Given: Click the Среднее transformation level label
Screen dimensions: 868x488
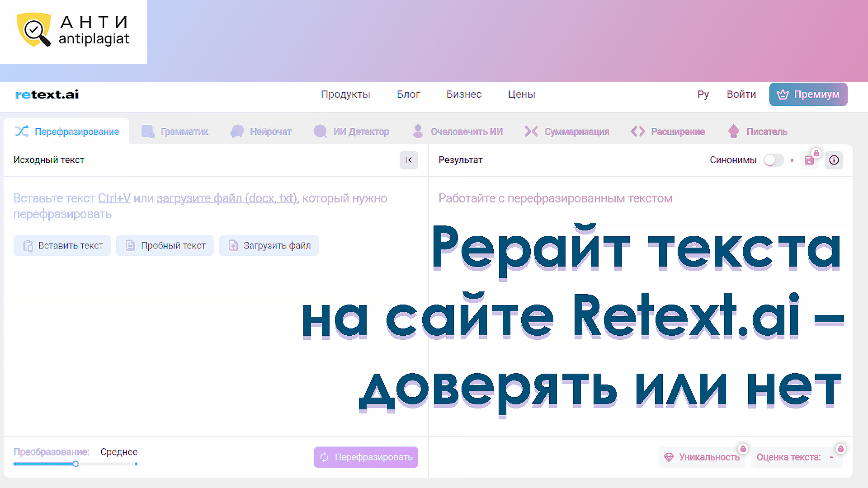Looking at the screenshot, I should 119,452.
